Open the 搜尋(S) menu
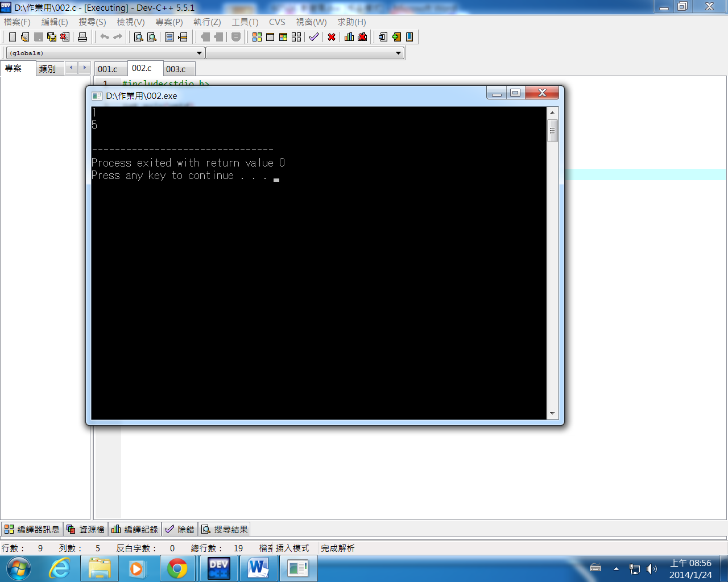Image resolution: width=728 pixels, height=582 pixels. pos(92,22)
